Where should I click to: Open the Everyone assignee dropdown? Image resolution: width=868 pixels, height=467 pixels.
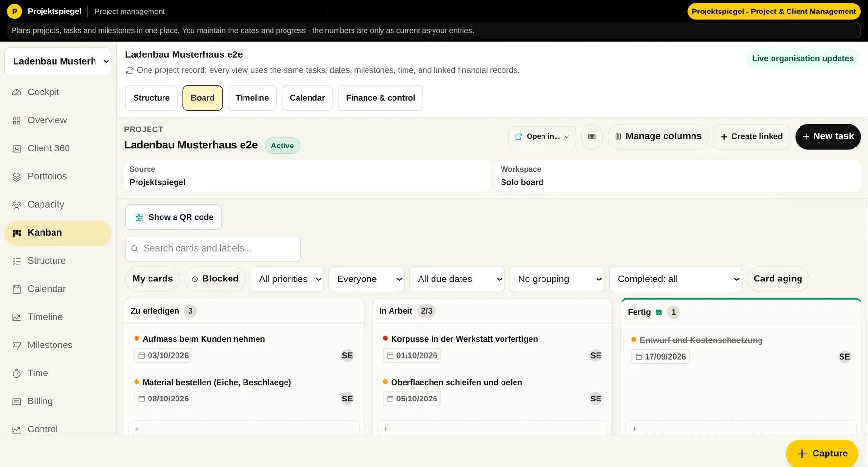point(367,279)
